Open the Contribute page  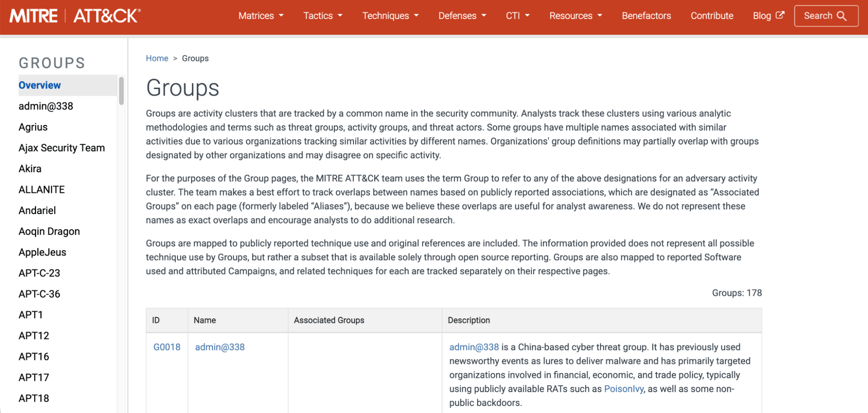pyautogui.click(x=712, y=16)
